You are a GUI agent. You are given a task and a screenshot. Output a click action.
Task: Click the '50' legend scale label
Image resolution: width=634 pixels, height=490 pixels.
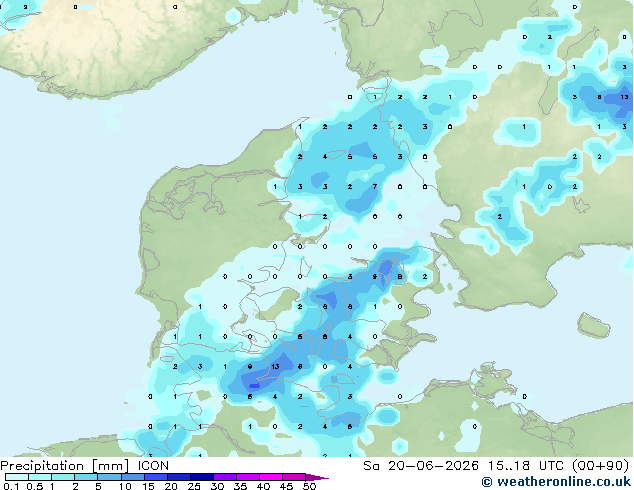coord(309,486)
